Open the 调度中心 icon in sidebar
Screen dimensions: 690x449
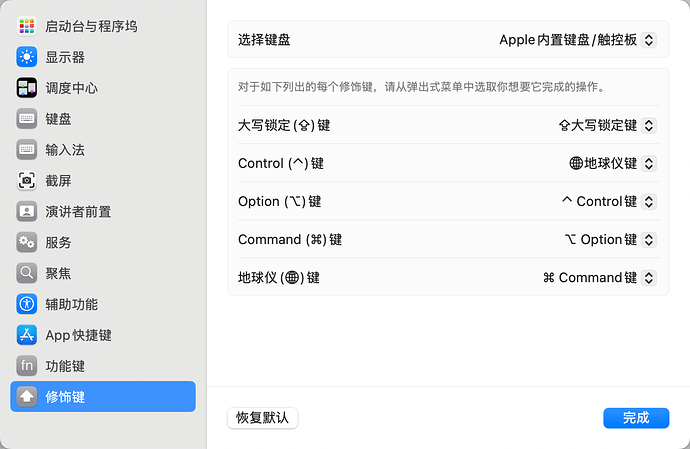click(26, 88)
